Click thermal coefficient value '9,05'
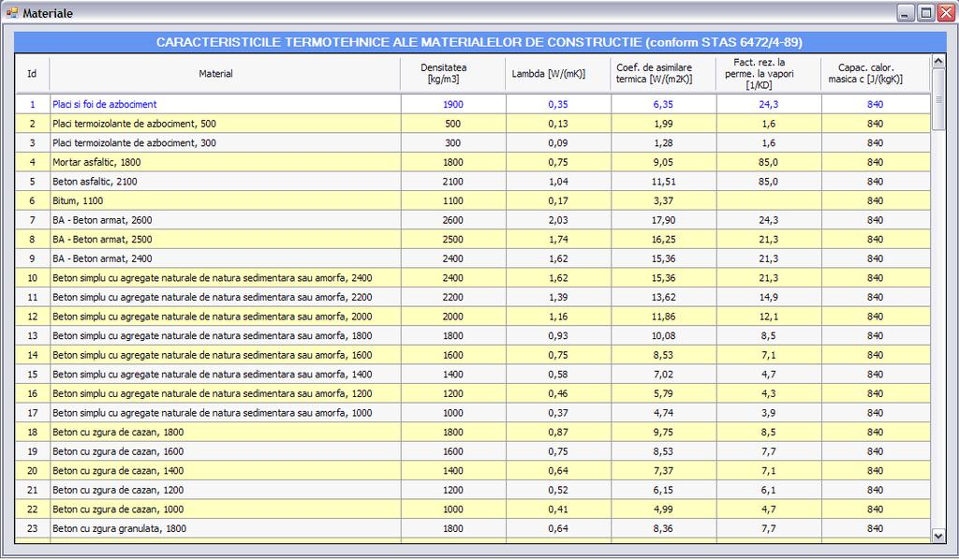Image resolution: width=959 pixels, height=560 pixels. click(663, 162)
